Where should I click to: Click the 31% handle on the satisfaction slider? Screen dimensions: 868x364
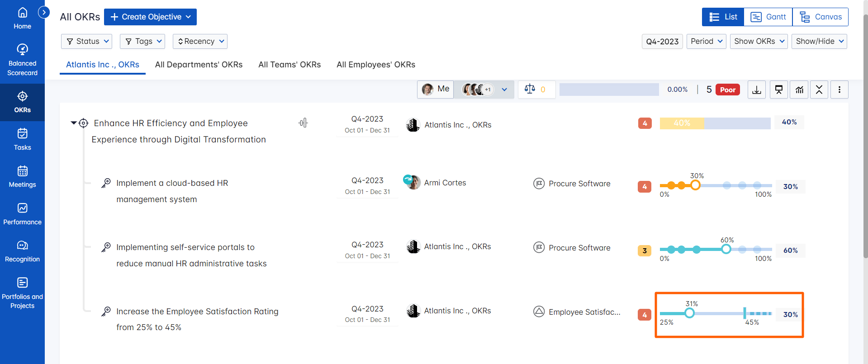tap(689, 313)
